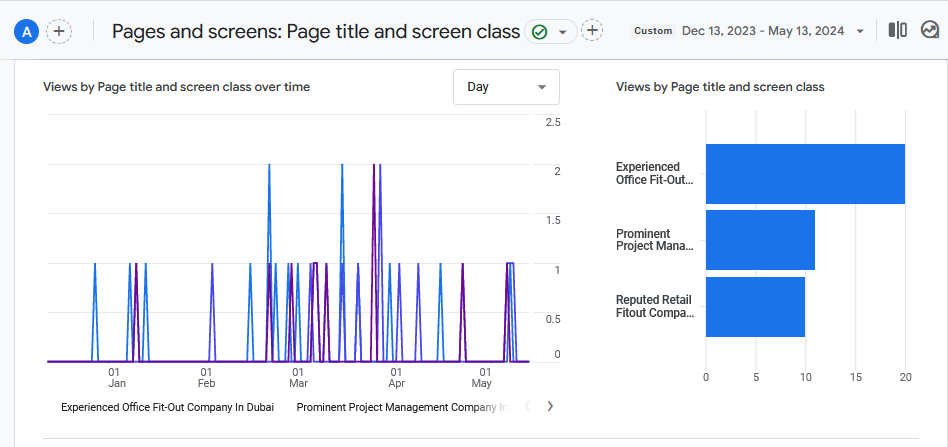Go to next legend page arrow
This screenshot has height=447, width=948.
tap(549, 406)
